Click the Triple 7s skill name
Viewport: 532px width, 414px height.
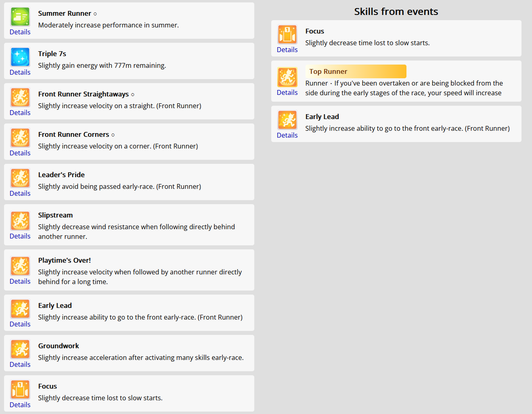tap(52, 54)
